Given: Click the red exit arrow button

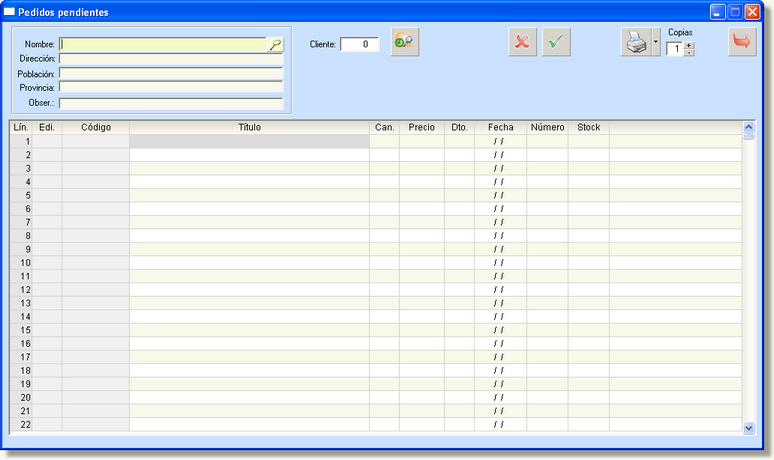Looking at the screenshot, I should (742, 42).
